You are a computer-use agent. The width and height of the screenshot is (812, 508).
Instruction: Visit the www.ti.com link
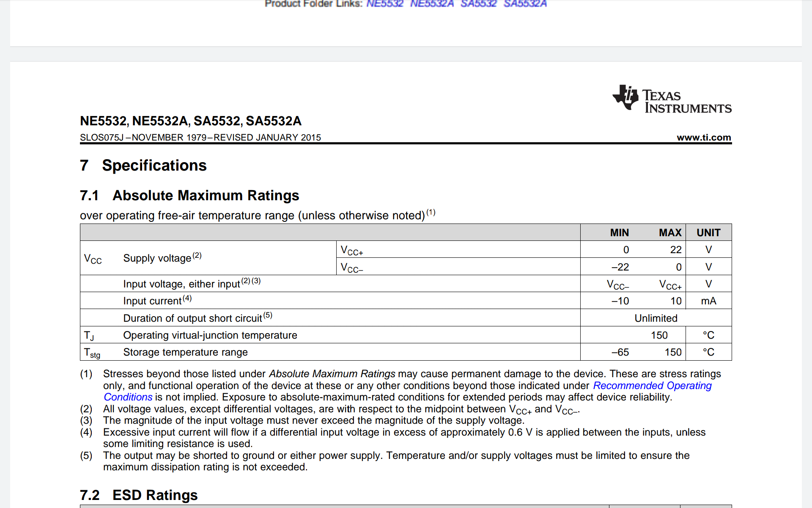point(704,138)
